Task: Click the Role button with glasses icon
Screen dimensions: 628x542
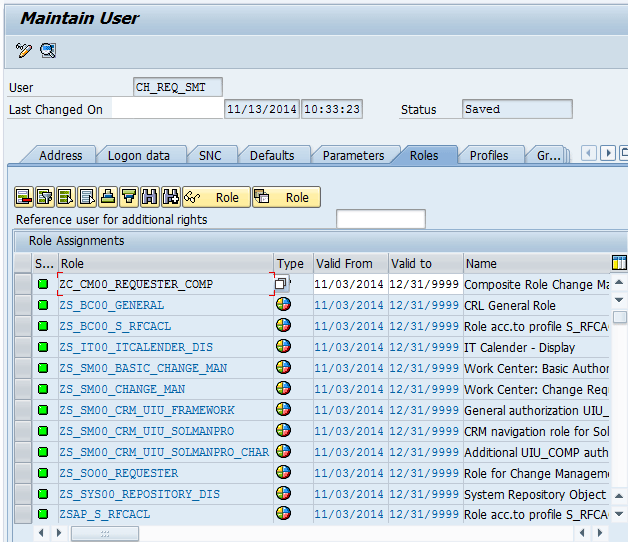Action: (215, 197)
